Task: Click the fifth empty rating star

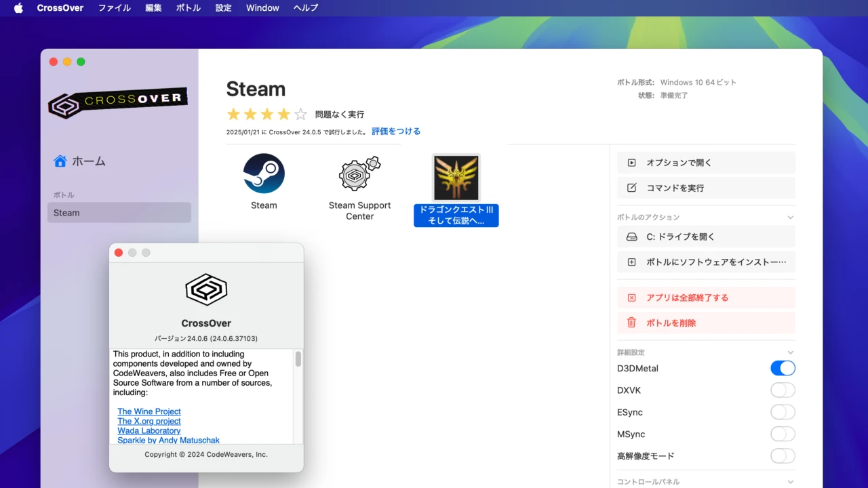Action: pos(300,114)
